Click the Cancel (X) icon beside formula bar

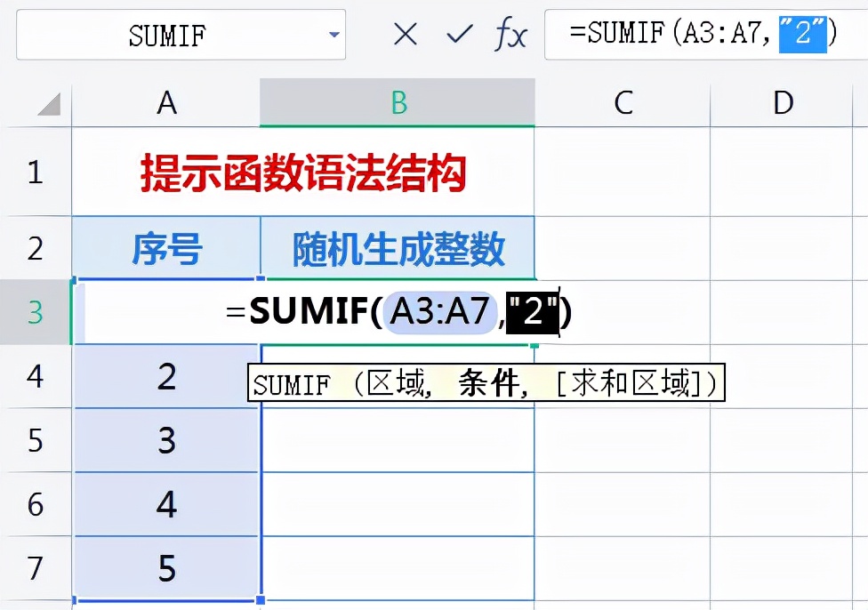tap(405, 35)
